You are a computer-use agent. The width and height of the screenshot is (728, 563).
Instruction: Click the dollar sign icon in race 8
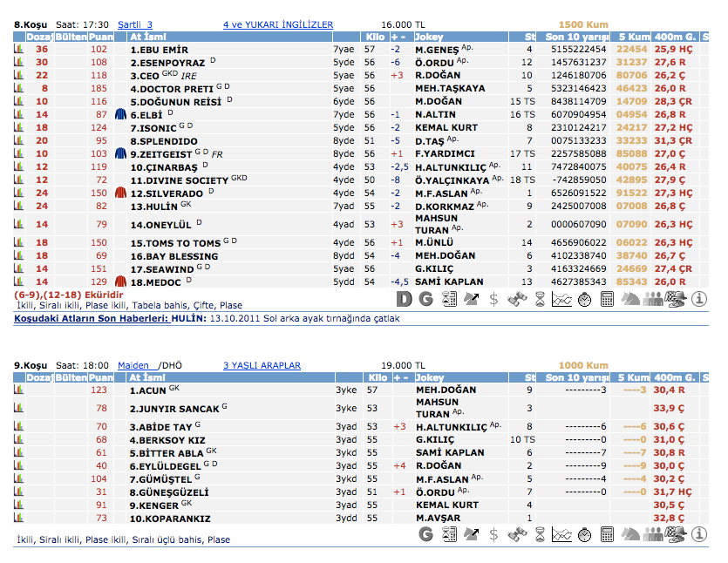tap(494, 299)
